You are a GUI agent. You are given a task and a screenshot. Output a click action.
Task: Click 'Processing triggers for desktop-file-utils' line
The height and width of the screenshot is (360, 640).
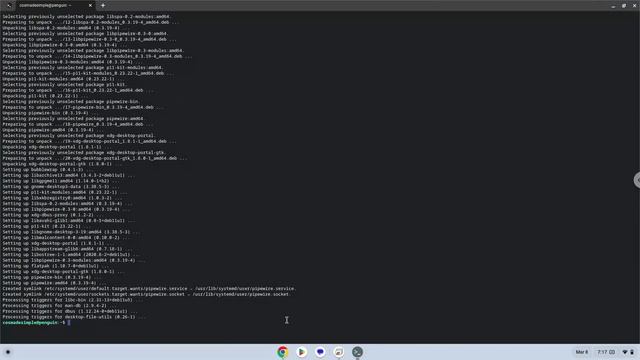pos(73,317)
